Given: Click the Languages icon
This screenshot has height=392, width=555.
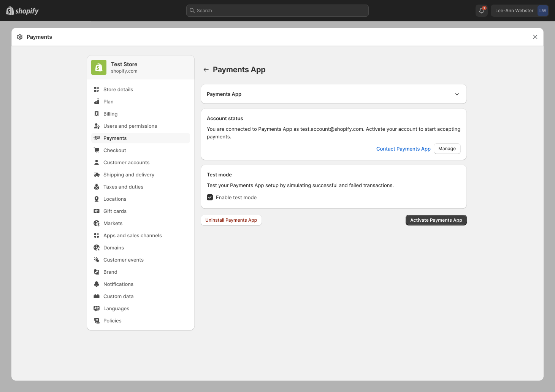Looking at the screenshot, I should tap(97, 308).
